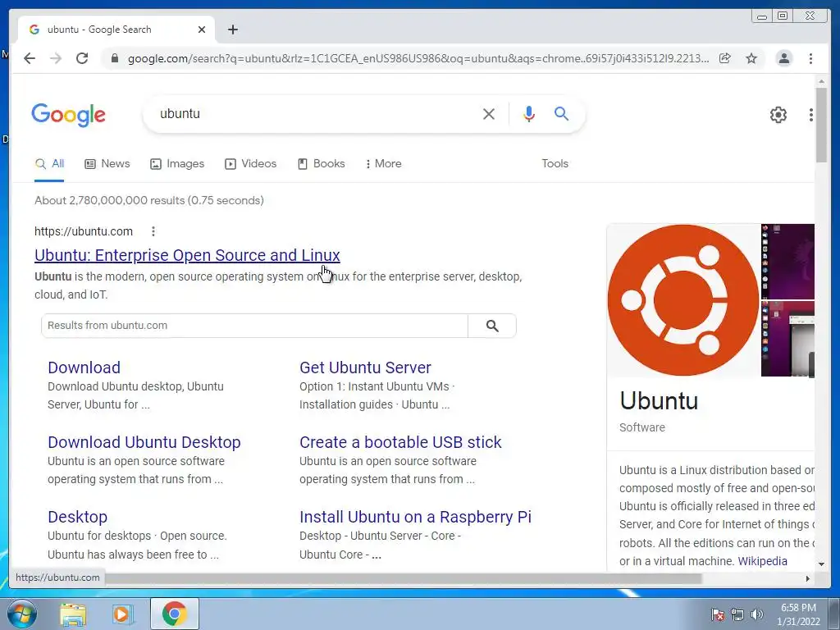Open Google quick settings gear
840x630 pixels.
pos(778,114)
